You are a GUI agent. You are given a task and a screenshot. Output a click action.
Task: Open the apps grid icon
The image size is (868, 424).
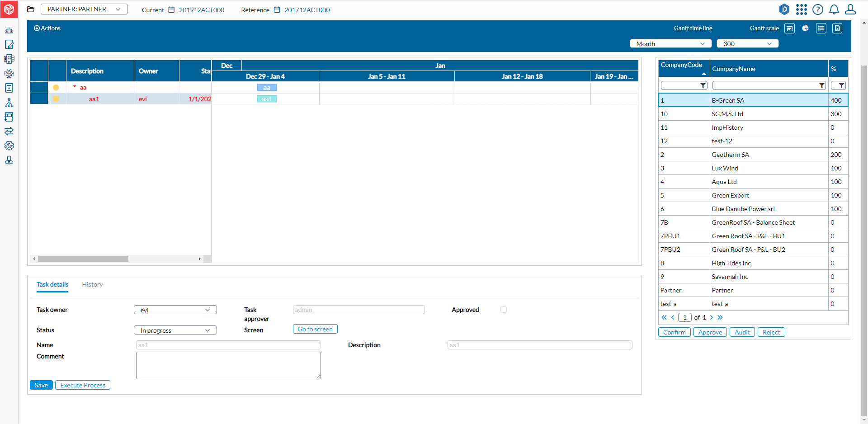tap(802, 9)
